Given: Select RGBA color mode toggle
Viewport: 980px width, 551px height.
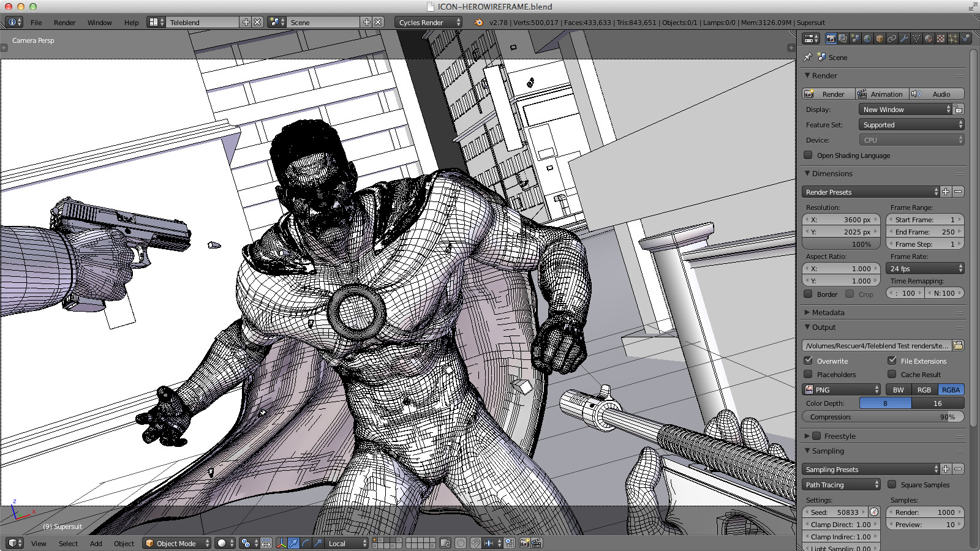Looking at the screenshot, I should pyautogui.click(x=951, y=389).
